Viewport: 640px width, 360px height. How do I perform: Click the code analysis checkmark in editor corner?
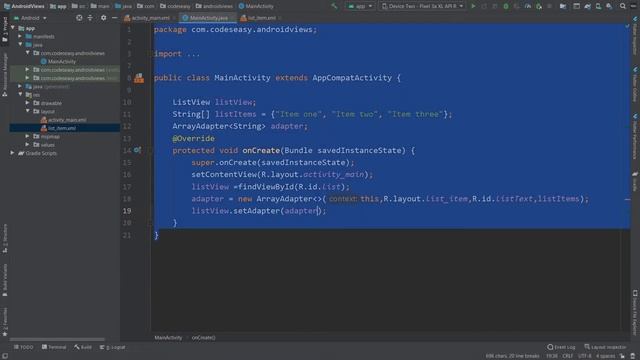click(x=627, y=26)
